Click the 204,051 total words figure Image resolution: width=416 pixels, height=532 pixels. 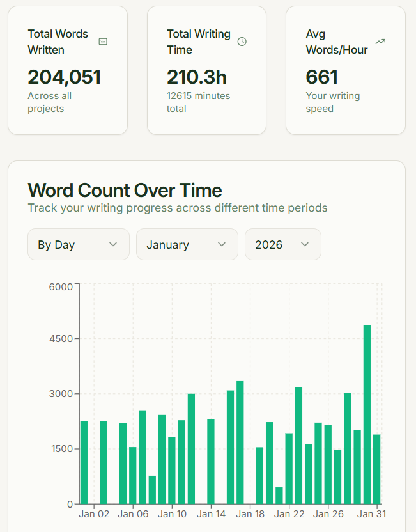[x=64, y=77]
